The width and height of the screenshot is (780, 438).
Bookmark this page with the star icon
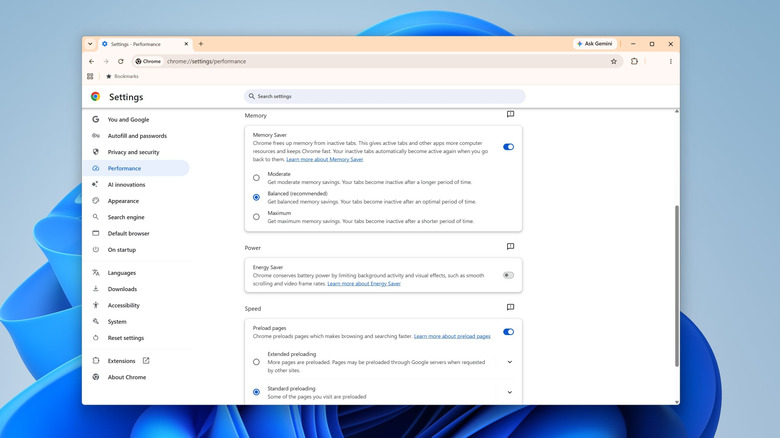(613, 61)
